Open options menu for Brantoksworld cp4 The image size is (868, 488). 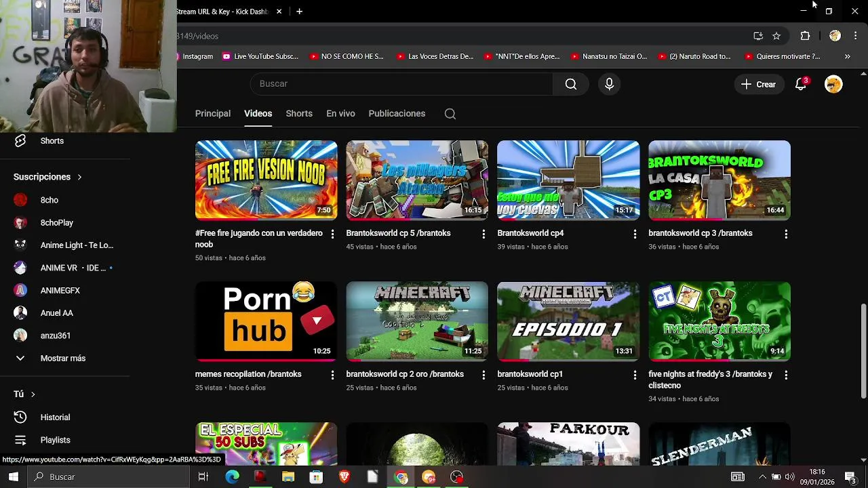[x=635, y=234]
